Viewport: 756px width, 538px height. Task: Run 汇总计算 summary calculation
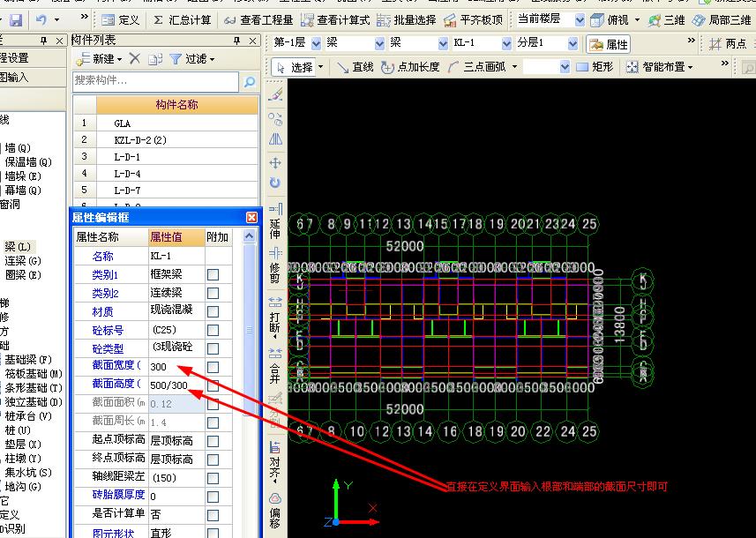pyautogui.click(x=183, y=20)
